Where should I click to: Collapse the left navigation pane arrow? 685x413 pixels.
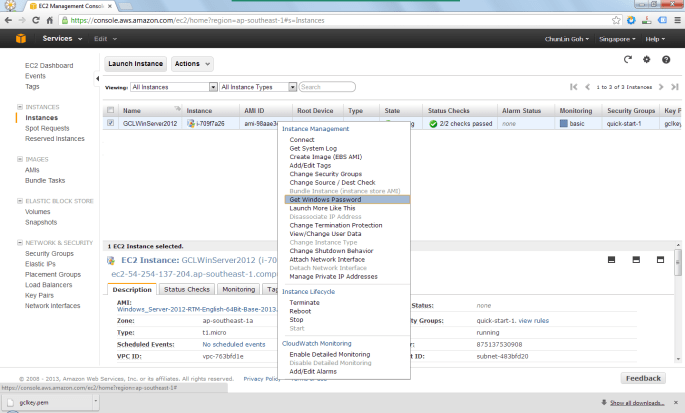pos(97,79)
